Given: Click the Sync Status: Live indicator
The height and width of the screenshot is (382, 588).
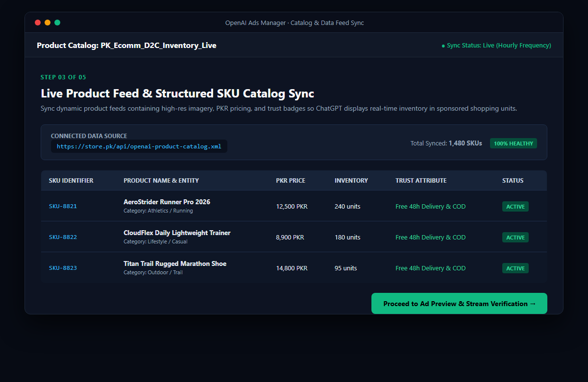Looking at the screenshot, I should click(496, 46).
